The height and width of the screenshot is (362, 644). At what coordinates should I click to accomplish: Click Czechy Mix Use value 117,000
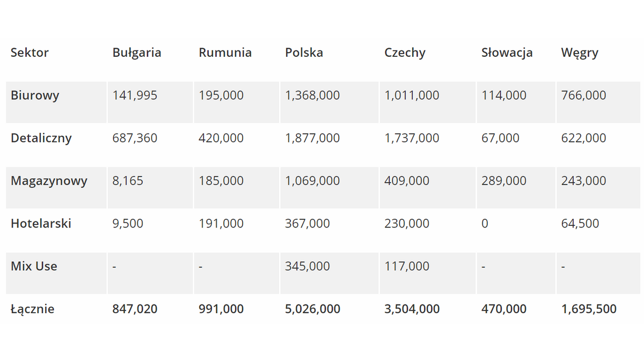click(407, 266)
